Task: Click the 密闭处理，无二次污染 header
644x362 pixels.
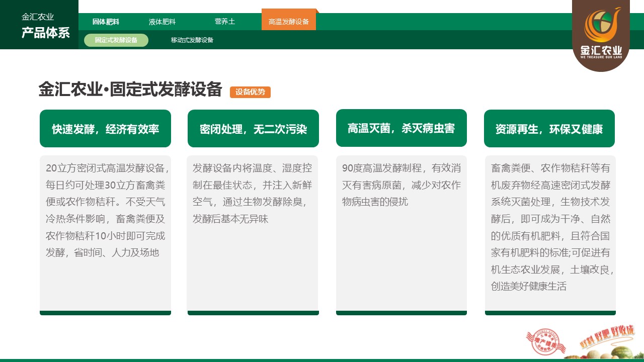Action: point(253,129)
